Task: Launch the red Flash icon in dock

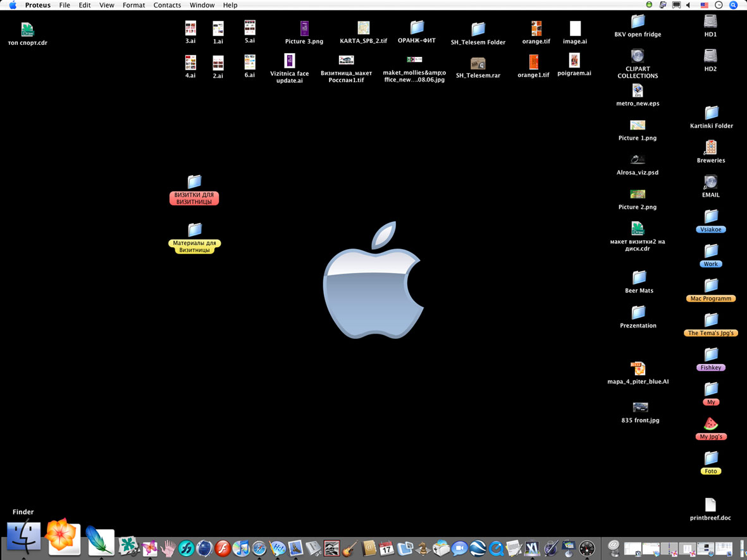Action: tap(223, 548)
